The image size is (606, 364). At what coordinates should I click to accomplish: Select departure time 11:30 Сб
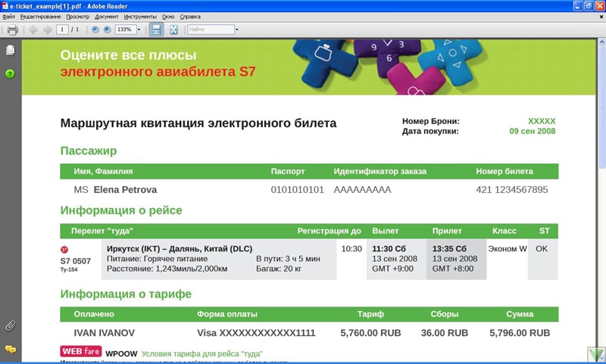tap(389, 248)
